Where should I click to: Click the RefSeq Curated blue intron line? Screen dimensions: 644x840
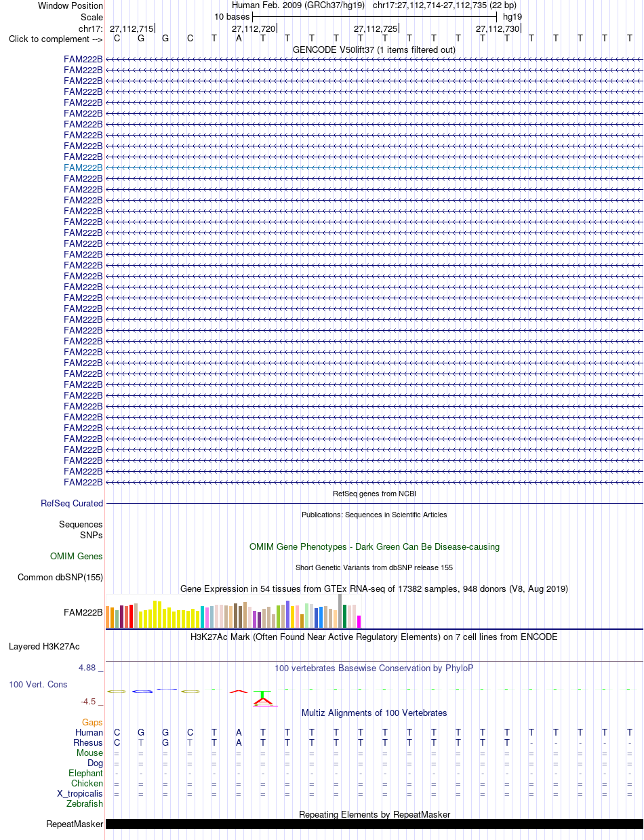point(374,504)
